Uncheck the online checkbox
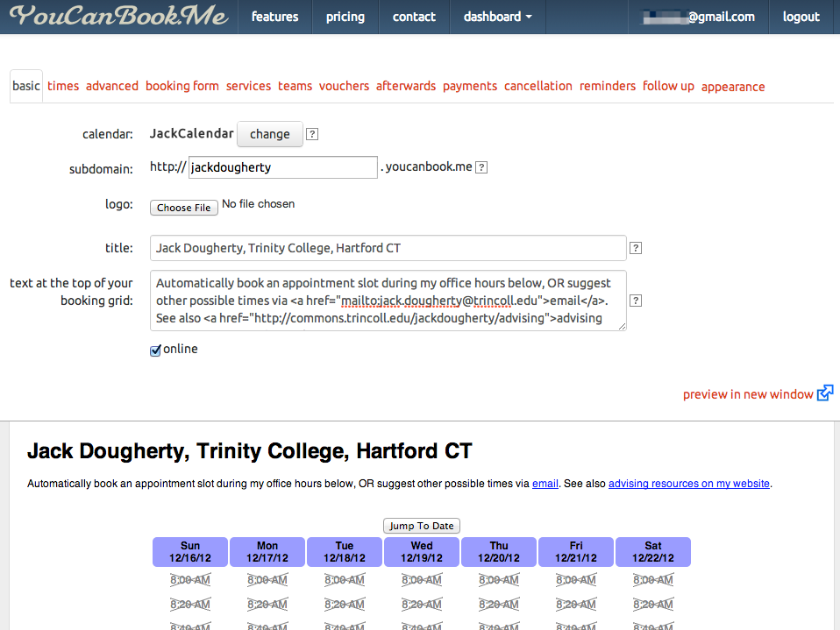Viewport: 840px width, 630px height. pos(155,350)
